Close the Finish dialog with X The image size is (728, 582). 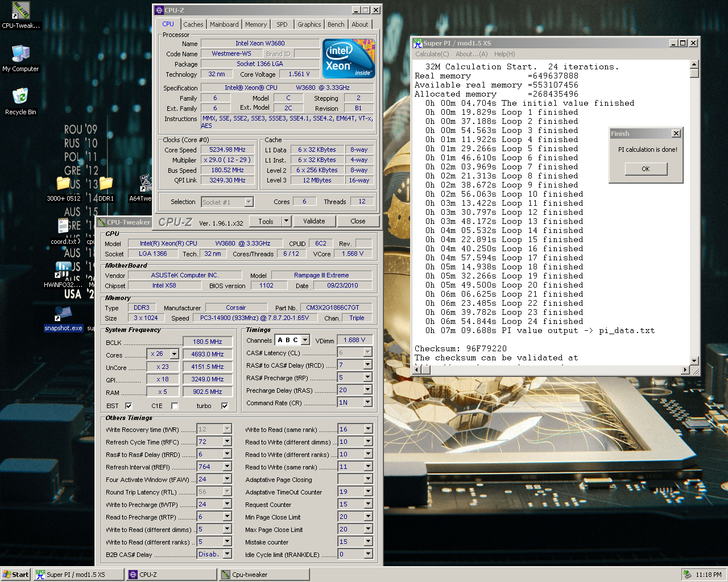[x=676, y=134]
